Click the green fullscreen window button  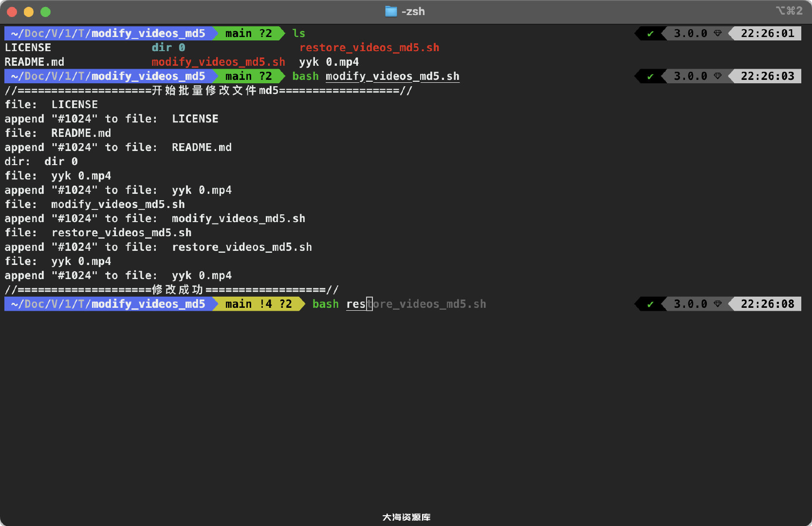tap(45, 12)
